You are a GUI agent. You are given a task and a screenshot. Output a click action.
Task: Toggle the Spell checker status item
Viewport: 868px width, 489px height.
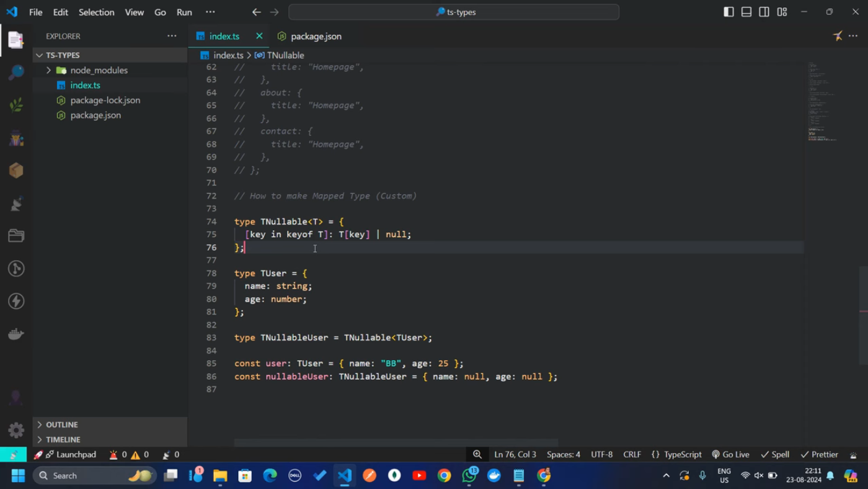775,455
